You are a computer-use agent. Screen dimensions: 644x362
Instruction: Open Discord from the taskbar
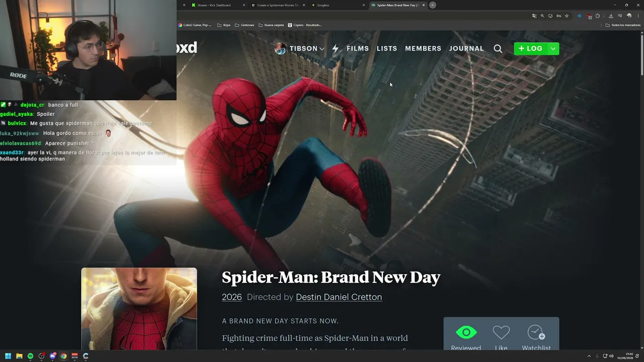pos(52,356)
